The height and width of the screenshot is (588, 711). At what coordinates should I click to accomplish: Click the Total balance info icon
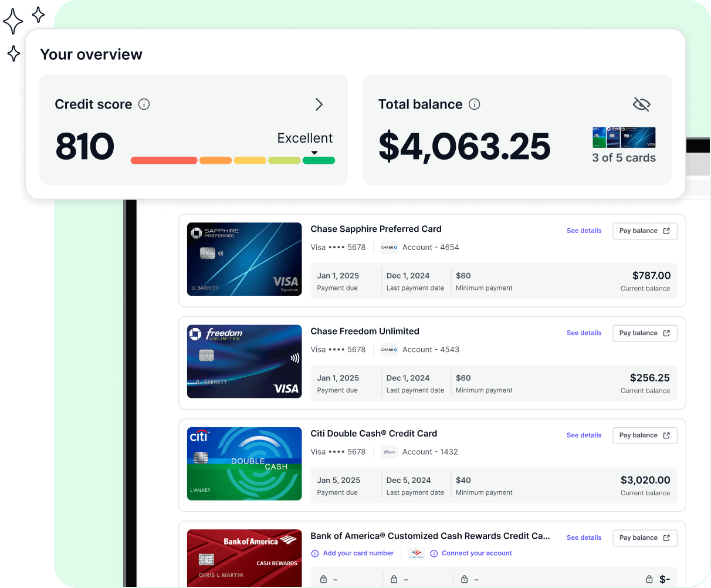[x=475, y=104]
